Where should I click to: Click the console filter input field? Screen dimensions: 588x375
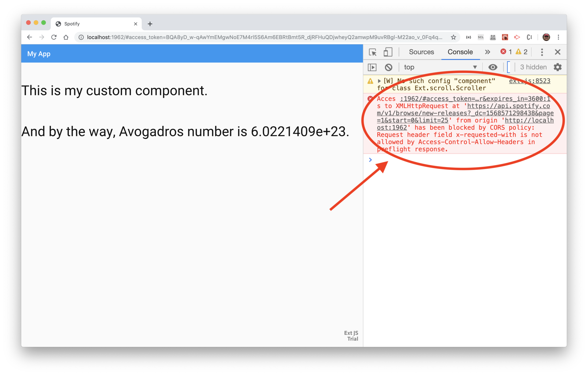click(509, 67)
